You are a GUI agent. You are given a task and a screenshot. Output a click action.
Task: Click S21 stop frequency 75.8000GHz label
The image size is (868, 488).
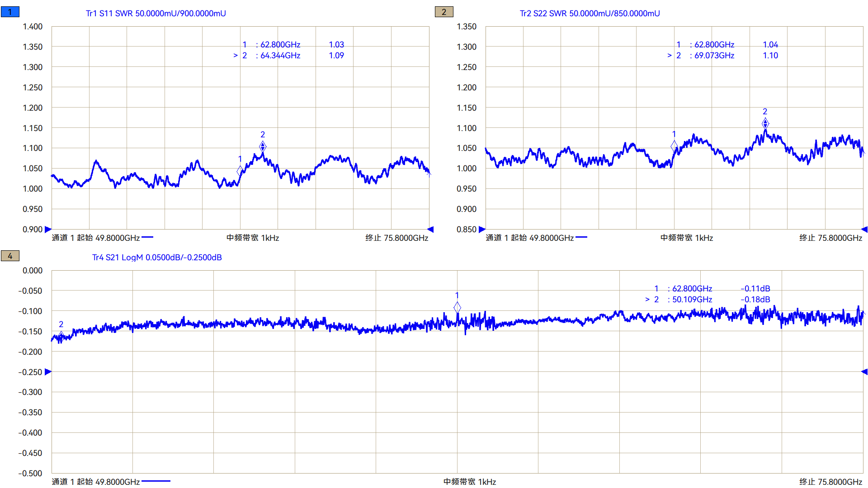pyautogui.click(x=830, y=482)
